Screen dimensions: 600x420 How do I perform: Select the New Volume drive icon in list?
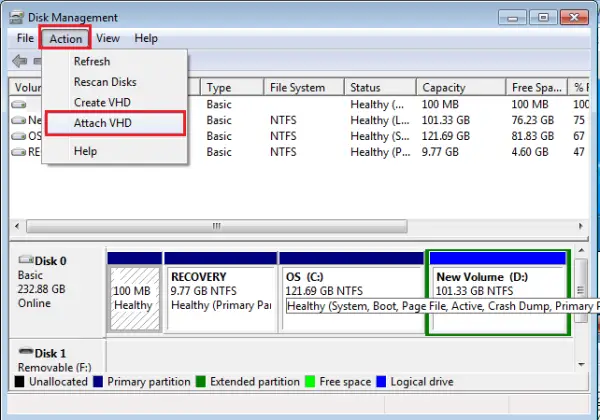[x=18, y=120]
